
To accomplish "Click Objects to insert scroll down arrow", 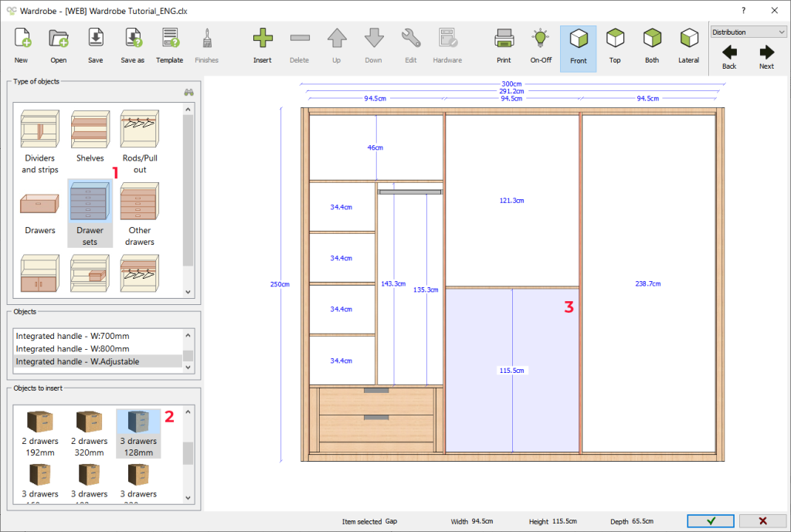I will 188,498.
